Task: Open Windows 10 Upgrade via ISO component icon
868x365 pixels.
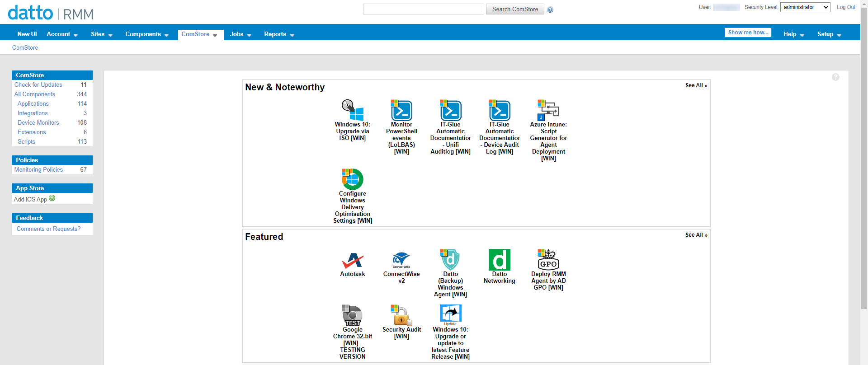Action: coord(353,110)
